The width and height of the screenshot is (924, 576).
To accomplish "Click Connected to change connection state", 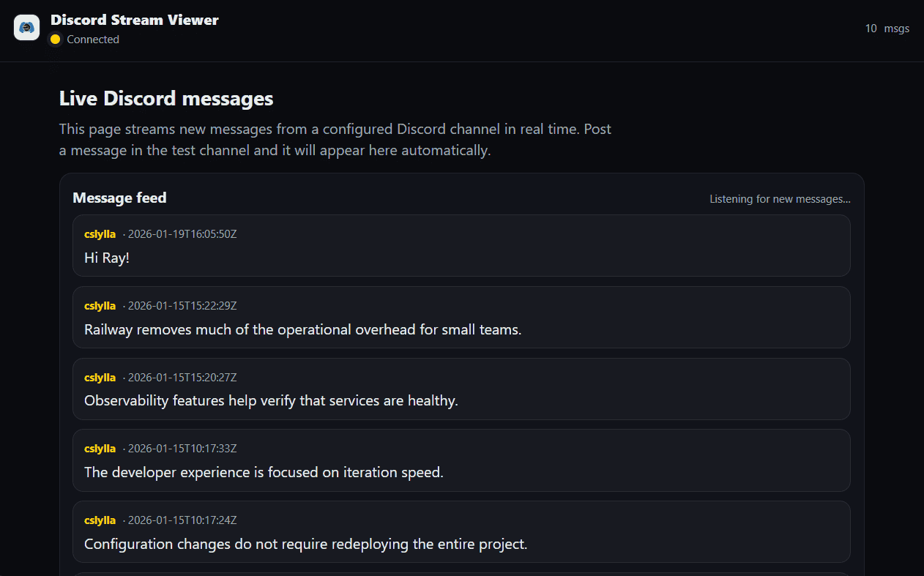I will click(93, 40).
